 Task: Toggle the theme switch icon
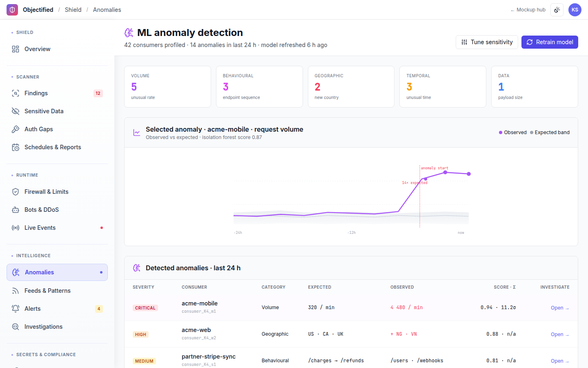[557, 10]
